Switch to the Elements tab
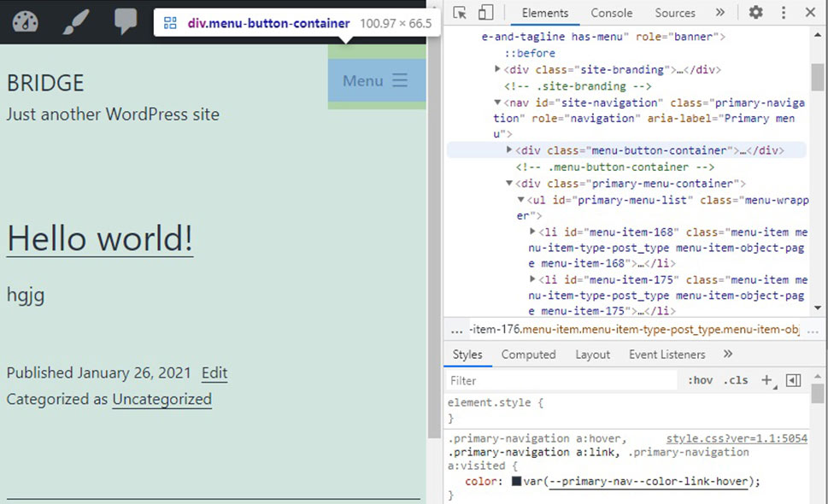 pyautogui.click(x=545, y=13)
